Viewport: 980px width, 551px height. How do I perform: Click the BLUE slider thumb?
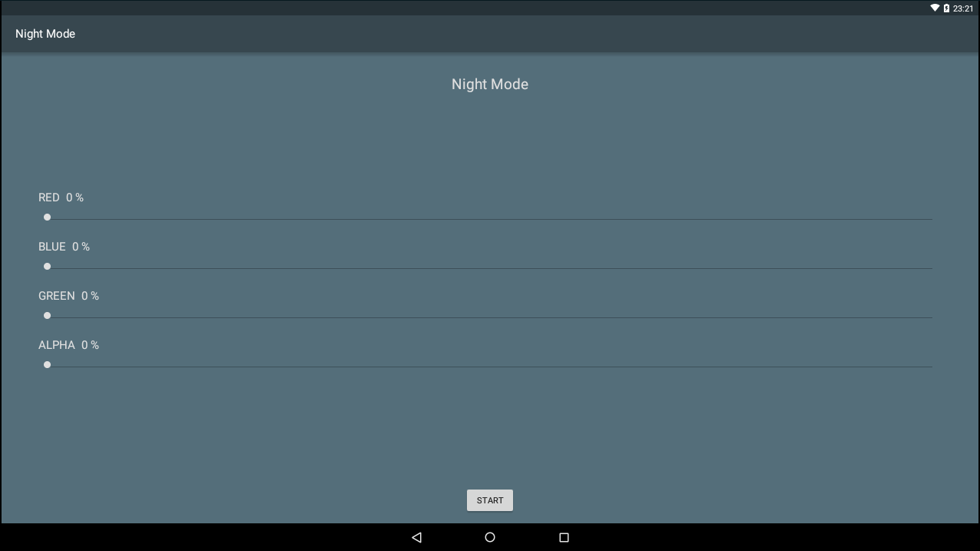47,267
